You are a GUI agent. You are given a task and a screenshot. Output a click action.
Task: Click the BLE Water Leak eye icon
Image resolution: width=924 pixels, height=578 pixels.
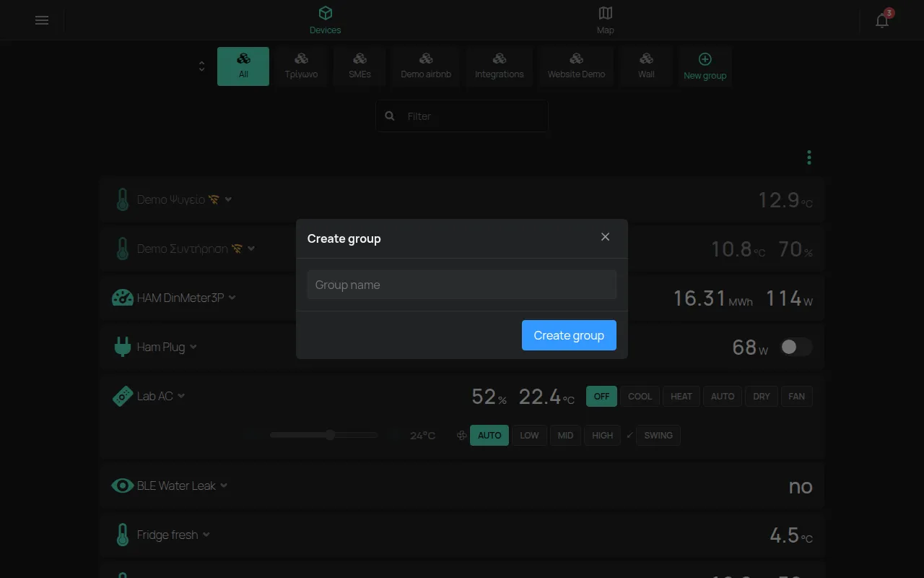123,486
